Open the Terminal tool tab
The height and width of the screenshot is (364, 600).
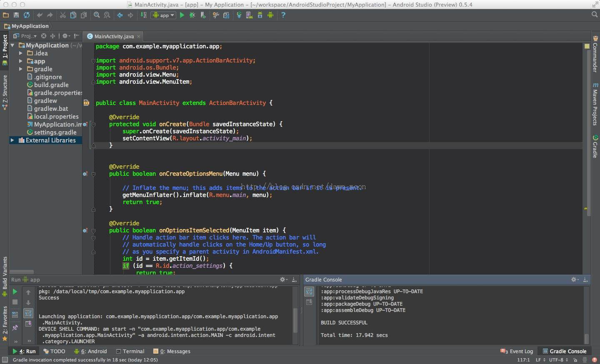click(x=130, y=351)
